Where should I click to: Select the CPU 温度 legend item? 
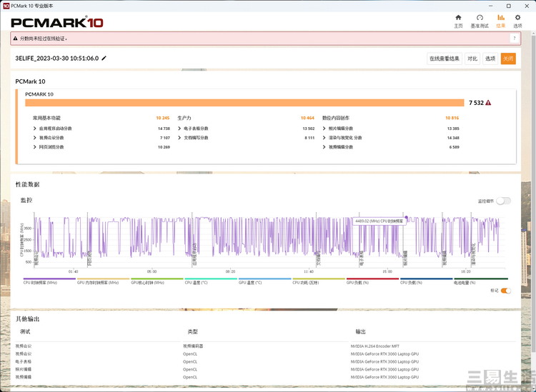pyautogui.click(x=211, y=281)
